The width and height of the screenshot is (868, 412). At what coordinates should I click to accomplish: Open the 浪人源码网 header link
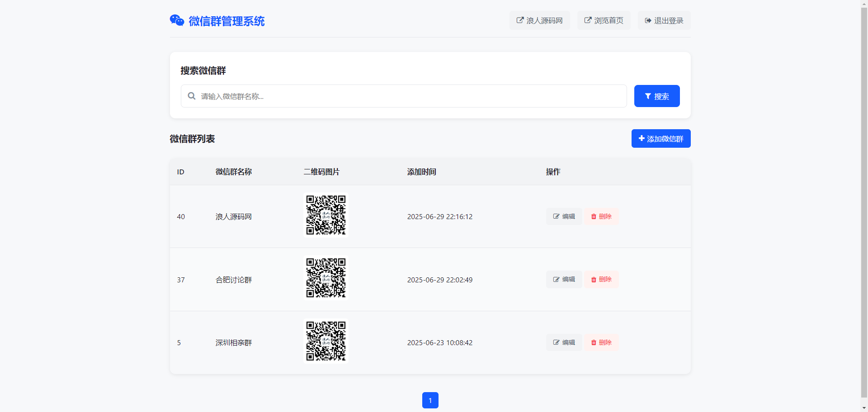539,20
